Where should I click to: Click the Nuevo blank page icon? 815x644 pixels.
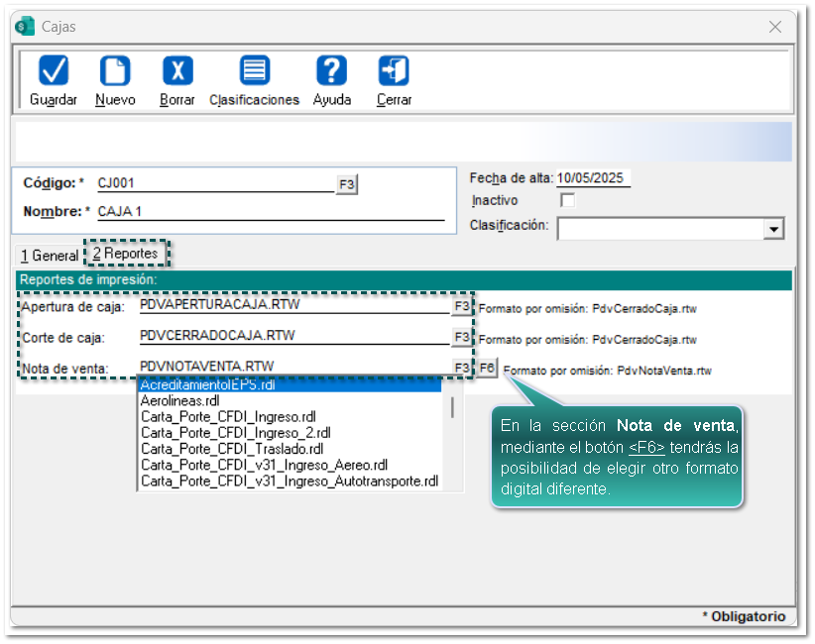click(x=115, y=71)
